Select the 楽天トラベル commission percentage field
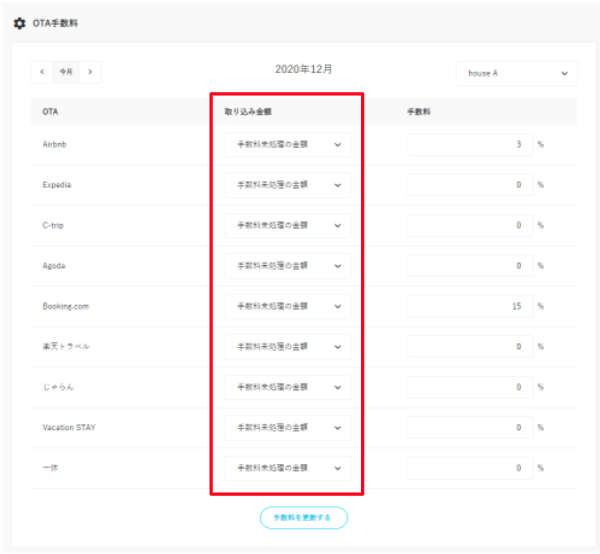Screen dimensions: 600x554 tap(468, 347)
